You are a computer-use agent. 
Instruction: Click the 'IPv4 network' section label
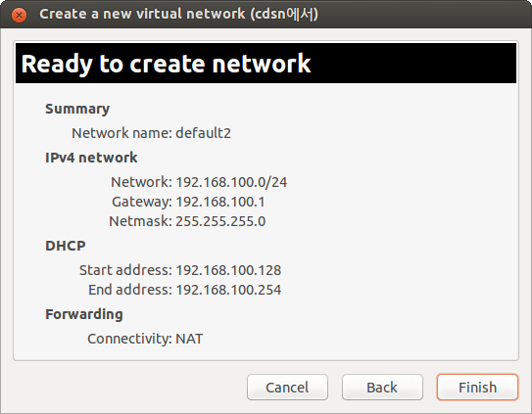[x=91, y=158]
